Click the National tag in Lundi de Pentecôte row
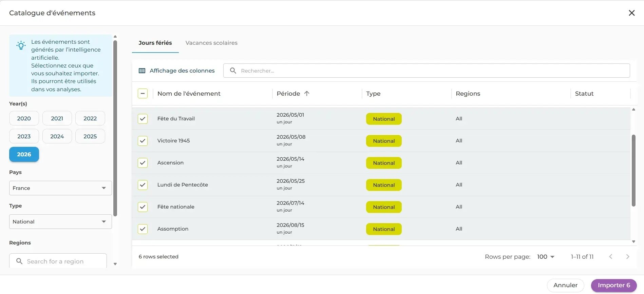Viewport: 644px width, 294px height. pos(384,185)
